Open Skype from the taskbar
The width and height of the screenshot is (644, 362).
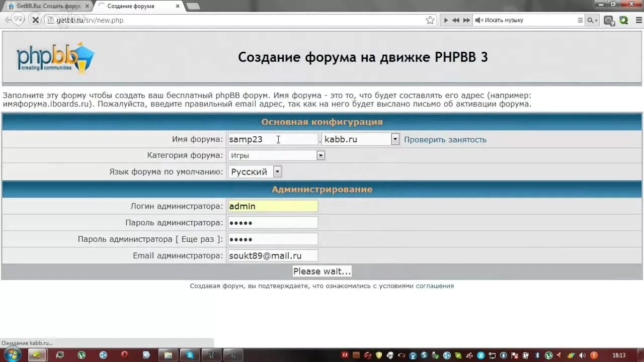pos(190,354)
